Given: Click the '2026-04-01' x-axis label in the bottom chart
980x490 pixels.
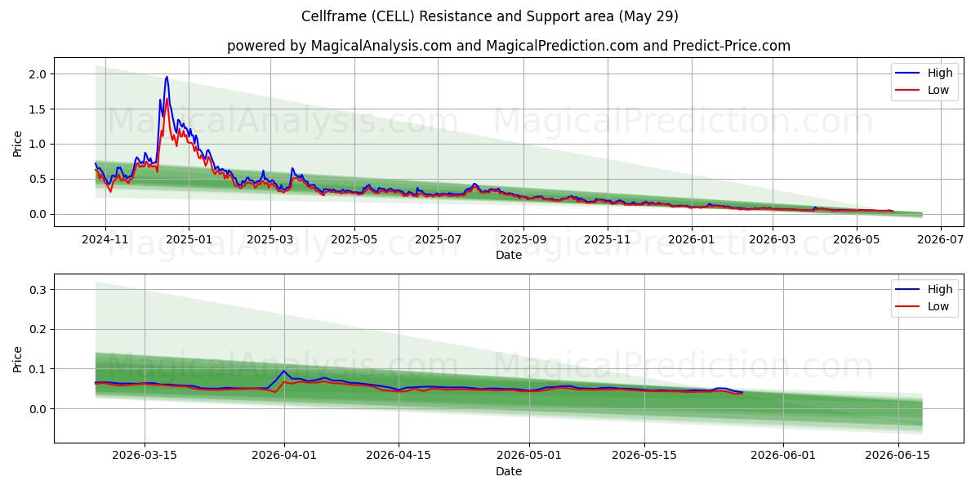Looking at the screenshot, I should (x=284, y=457).
